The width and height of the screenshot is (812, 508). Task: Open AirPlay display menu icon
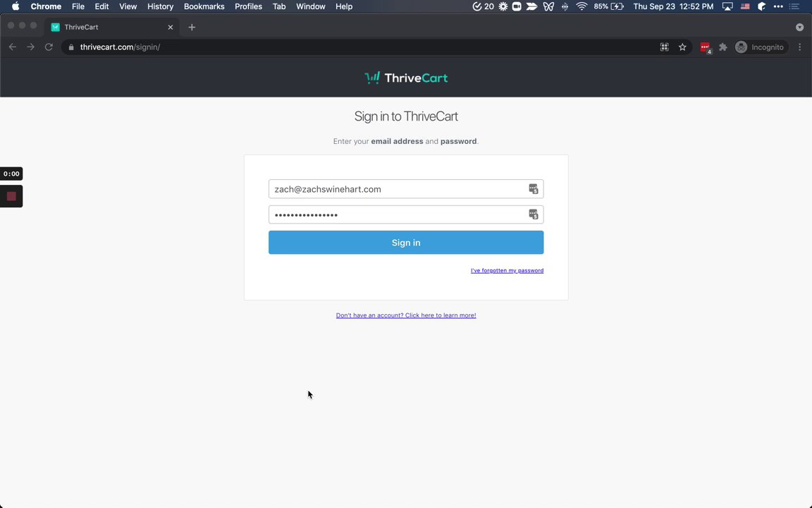[727, 6]
